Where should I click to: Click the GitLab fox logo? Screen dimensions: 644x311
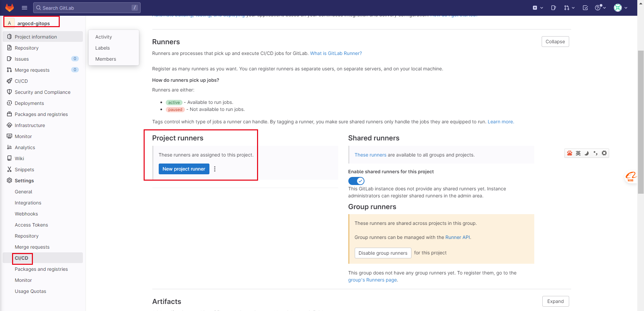9,8
